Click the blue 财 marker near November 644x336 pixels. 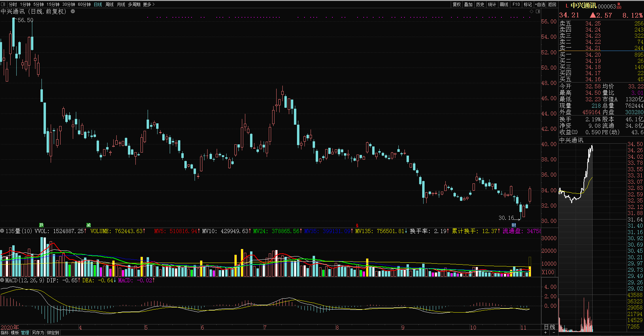(x=514, y=225)
